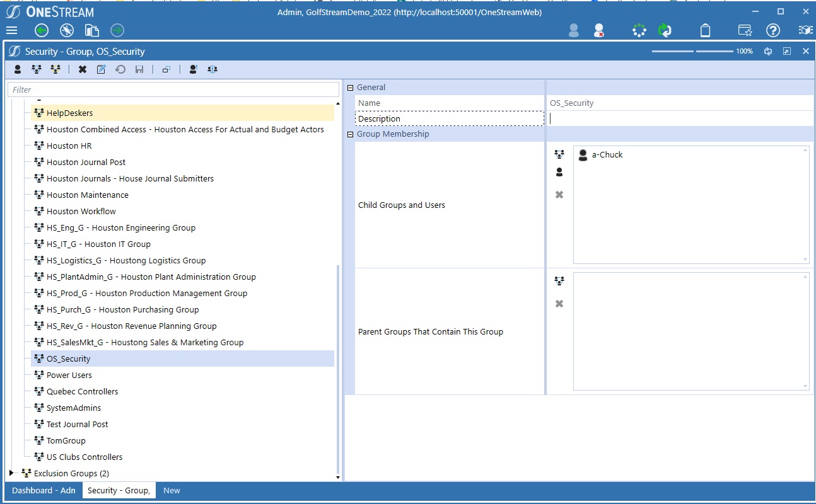
Task: Click the green refresh application icon
Action: point(665,30)
